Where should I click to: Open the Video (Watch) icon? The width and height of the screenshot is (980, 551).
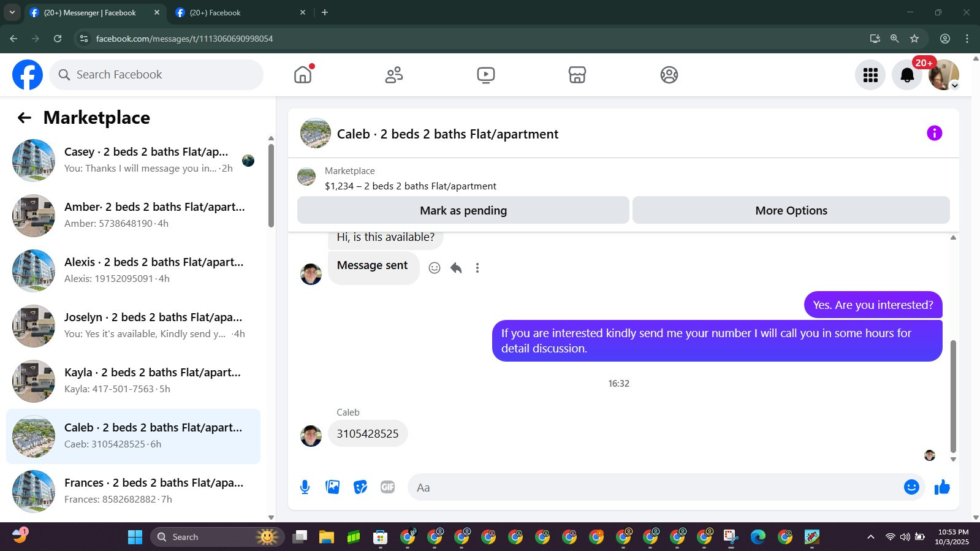pyautogui.click(x=486, y=75)
